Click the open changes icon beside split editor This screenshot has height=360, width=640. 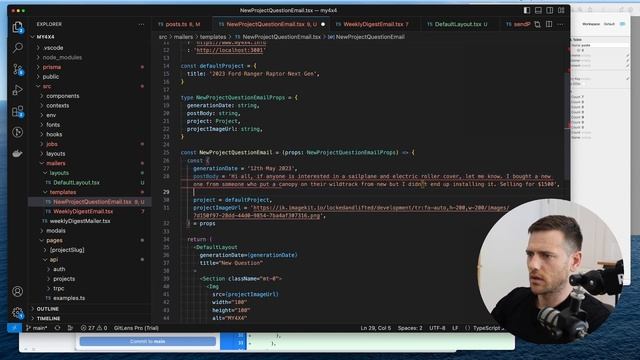[x=538, y=24]
